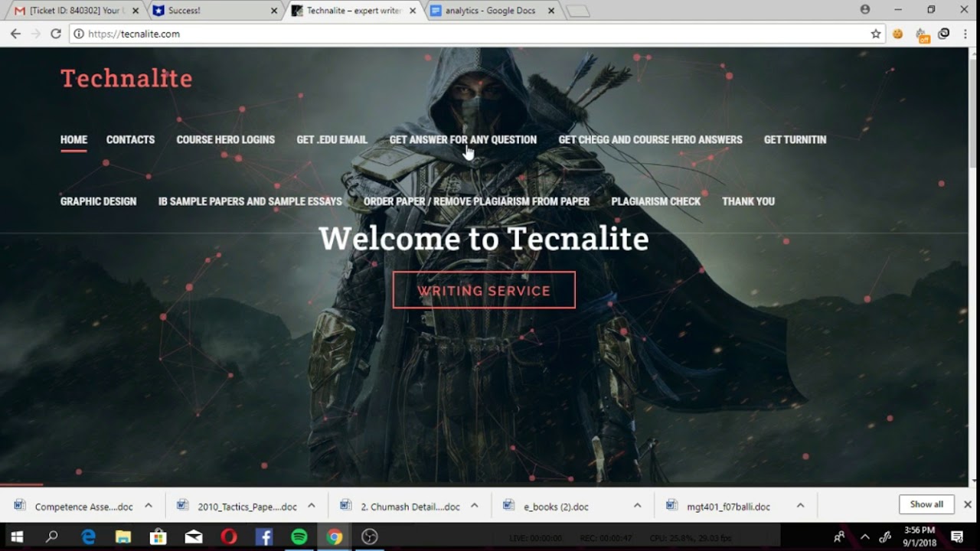
Task: Open the Mail app from taskbar
Action: 194,536
